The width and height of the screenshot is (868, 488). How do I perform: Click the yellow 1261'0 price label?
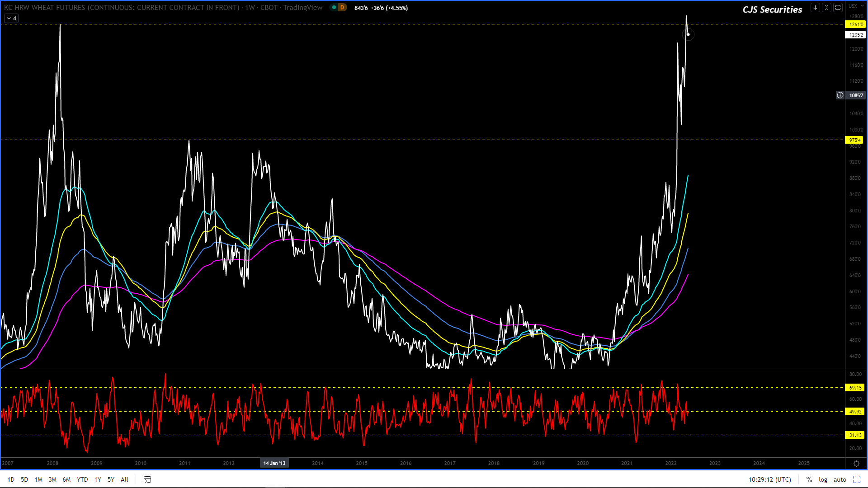[855, 24]
